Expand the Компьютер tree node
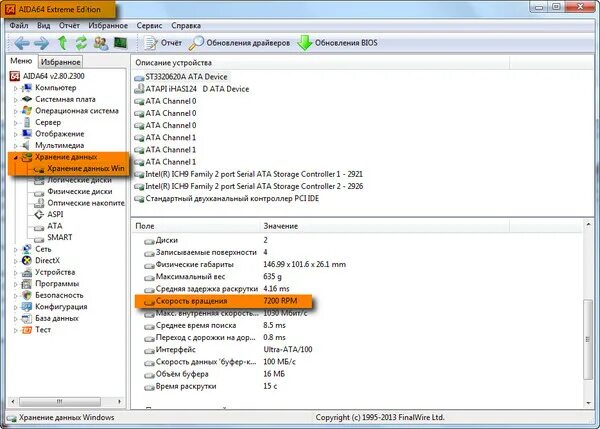 coord(16,88)
